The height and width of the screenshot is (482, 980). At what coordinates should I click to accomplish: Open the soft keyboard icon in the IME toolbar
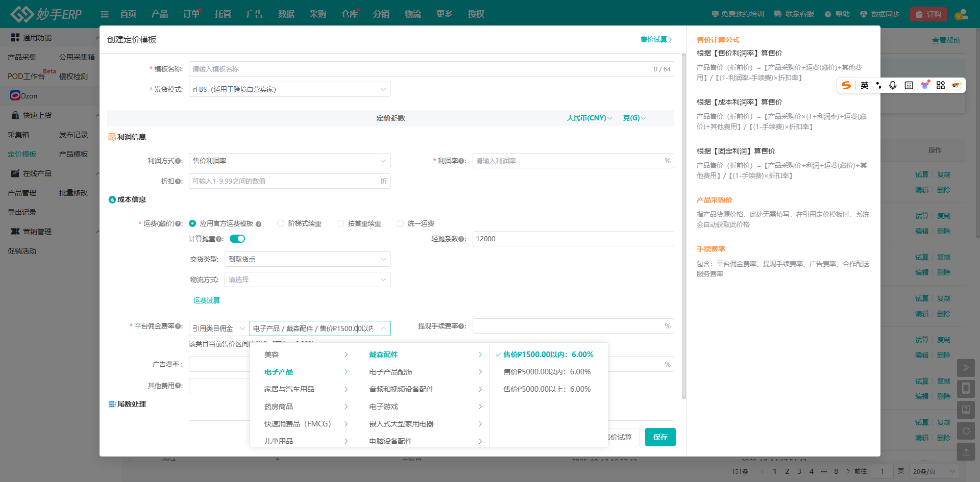point(909,85)
